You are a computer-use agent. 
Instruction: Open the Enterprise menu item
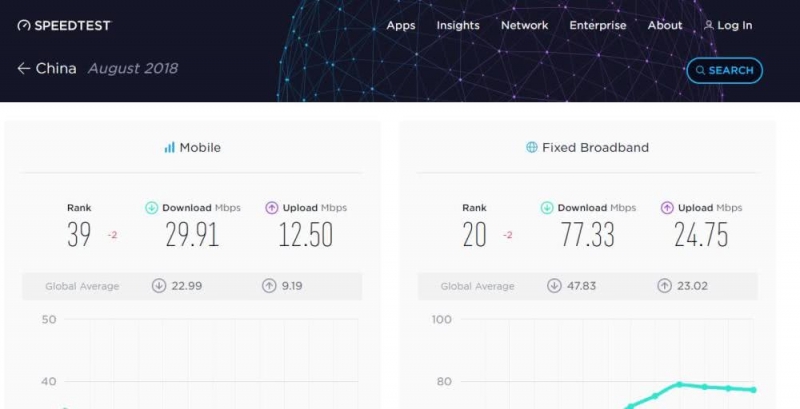(597, 25)
